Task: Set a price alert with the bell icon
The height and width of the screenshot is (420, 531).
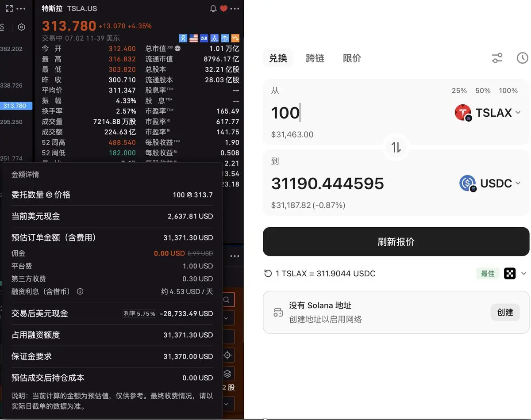Action: click(213, 8)
